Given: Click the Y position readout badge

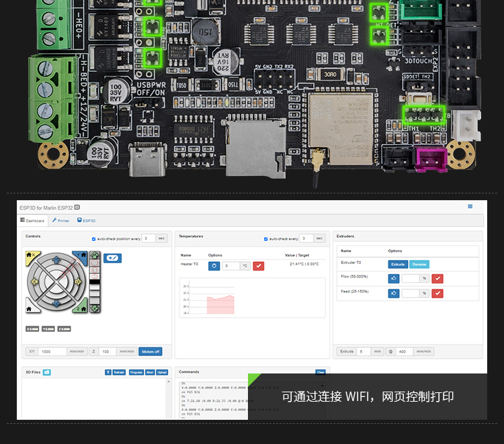Looking at the screenshot, I should point(48,329).
